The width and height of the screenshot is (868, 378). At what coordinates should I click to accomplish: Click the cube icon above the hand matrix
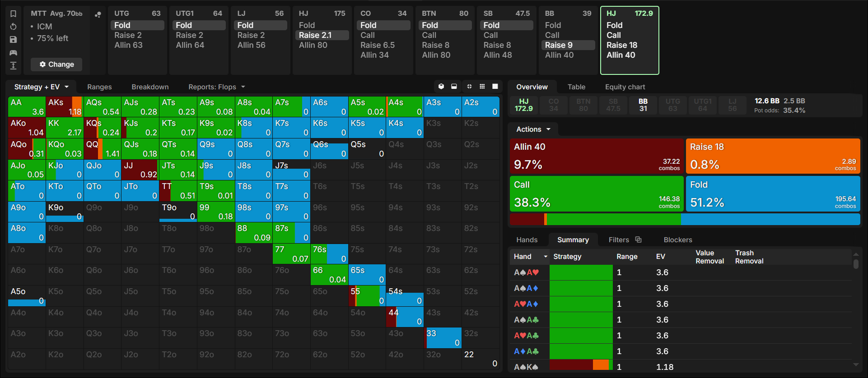point(441,87)
